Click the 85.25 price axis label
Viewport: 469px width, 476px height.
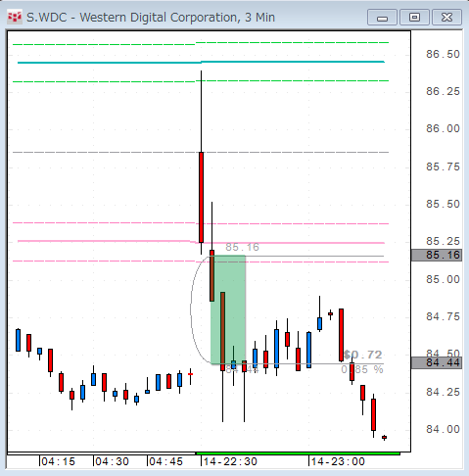443,241
